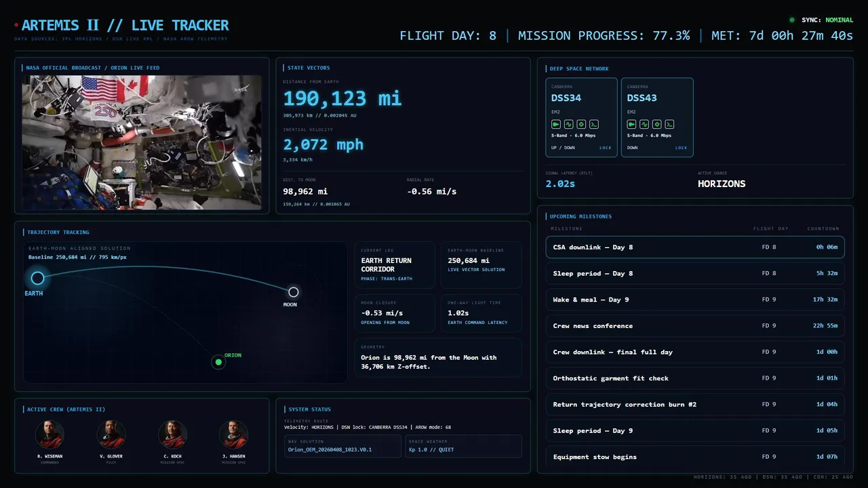Click the MILESTONE column header
The width and height of the screenshot is (868, 488).
[566, 229]
